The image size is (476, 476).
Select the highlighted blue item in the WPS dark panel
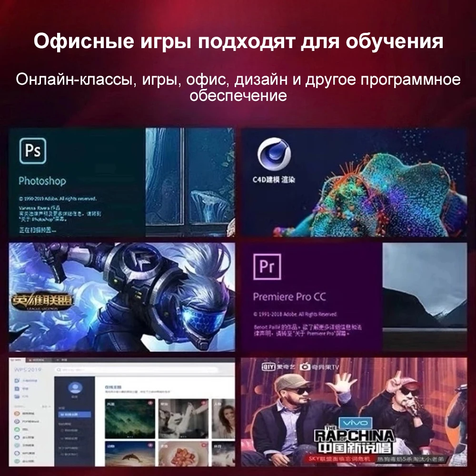click(75, 415)
